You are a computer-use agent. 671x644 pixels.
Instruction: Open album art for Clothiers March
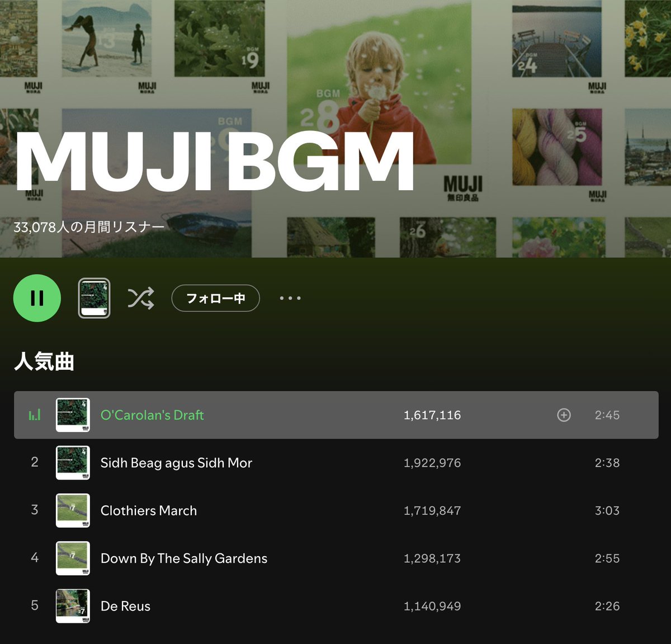73,510
